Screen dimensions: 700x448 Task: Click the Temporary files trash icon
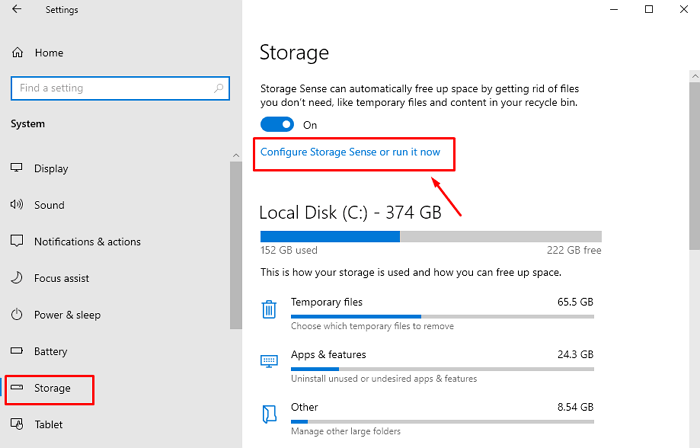click(x=269, y=309)
